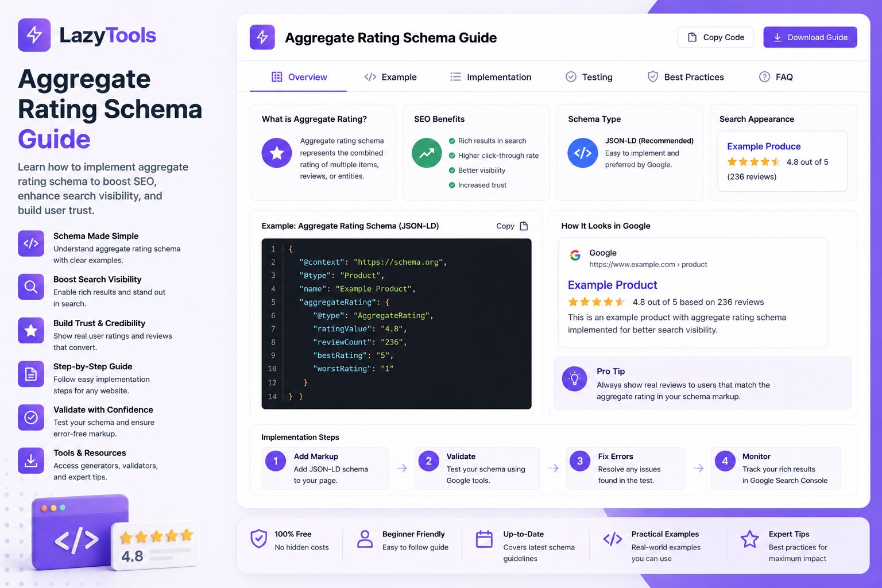Click the Implementation Steps heading
This screenshot has height=588, width=882.
point(300,438)
